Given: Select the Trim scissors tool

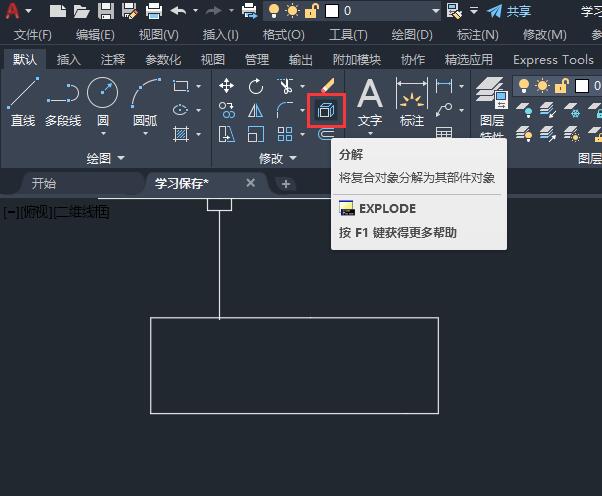Looking at the screenshot, I should pyautogui.click(x=285, y=86).
